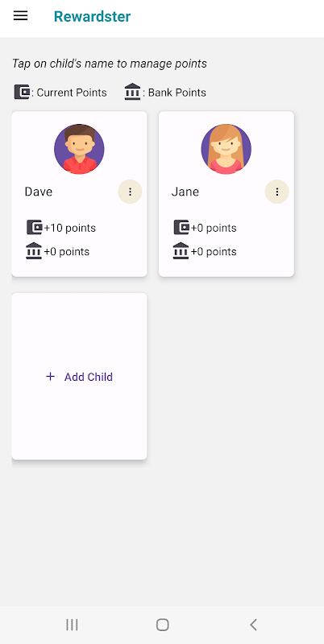Image resolution: width=324 pixels, height=644 pixels.
Task: Tap the Dave name label
Action: click(x=39, y=192)
